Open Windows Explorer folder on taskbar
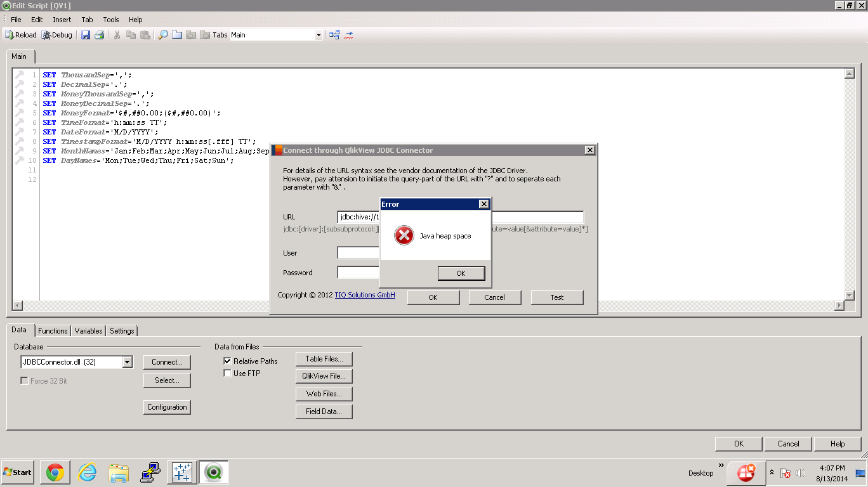Screen dimensions: 868x487 coord(119,472)
